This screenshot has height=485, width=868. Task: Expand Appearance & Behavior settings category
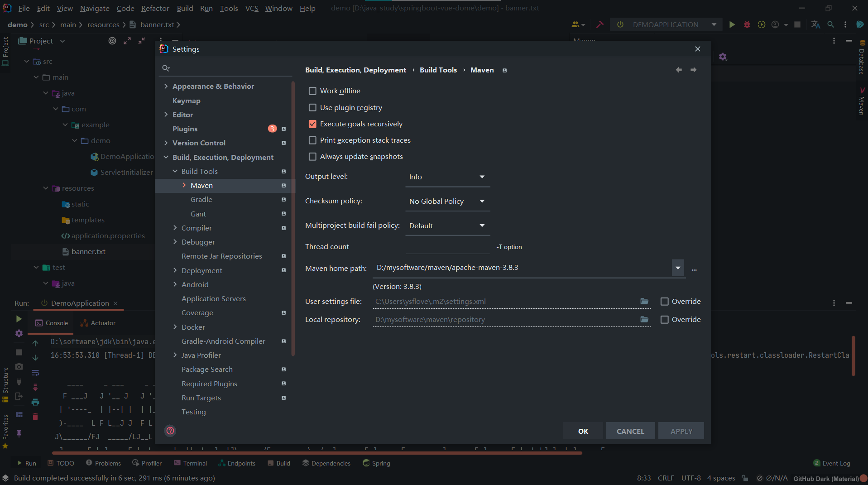(166, 86)
